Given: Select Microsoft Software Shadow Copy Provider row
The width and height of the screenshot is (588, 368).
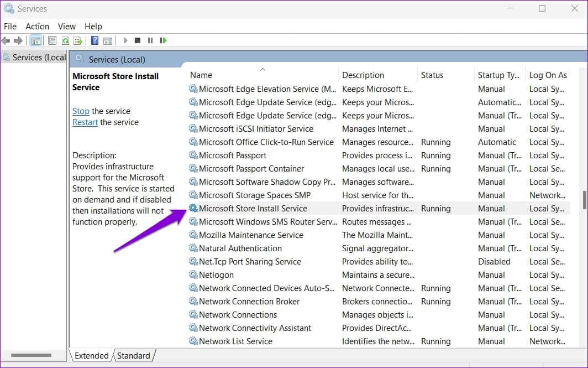Looking at the screenshot, I should [379, 182].
